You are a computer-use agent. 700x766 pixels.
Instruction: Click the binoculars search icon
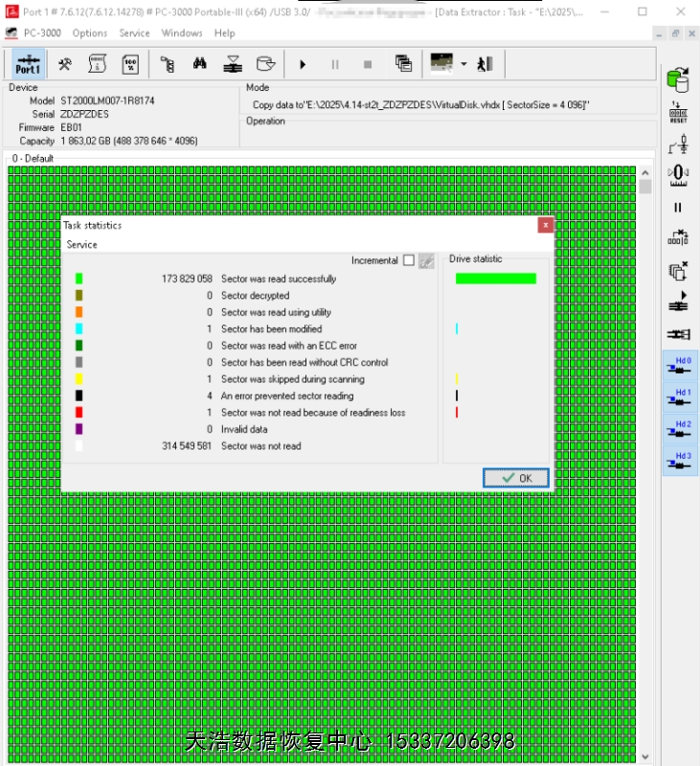[x=200, y=64]
